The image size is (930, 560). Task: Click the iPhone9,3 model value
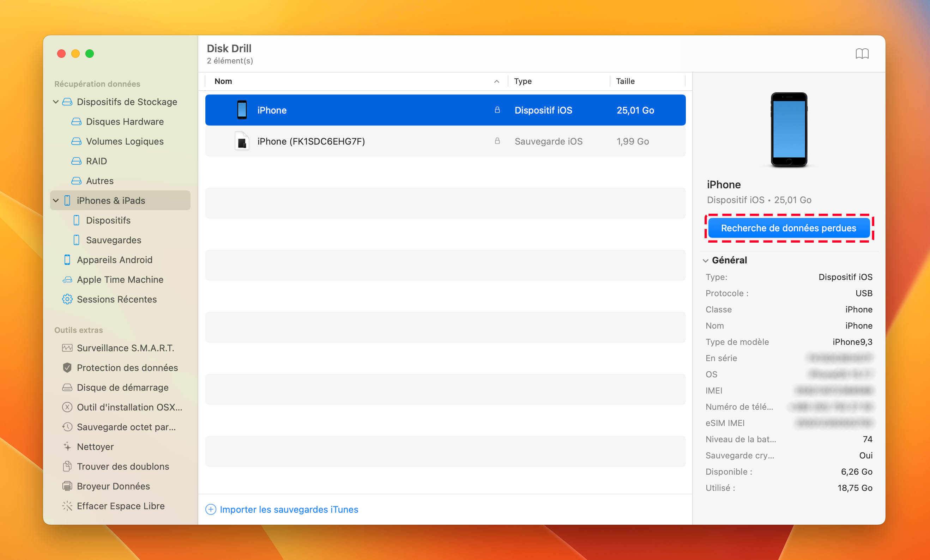852,342
